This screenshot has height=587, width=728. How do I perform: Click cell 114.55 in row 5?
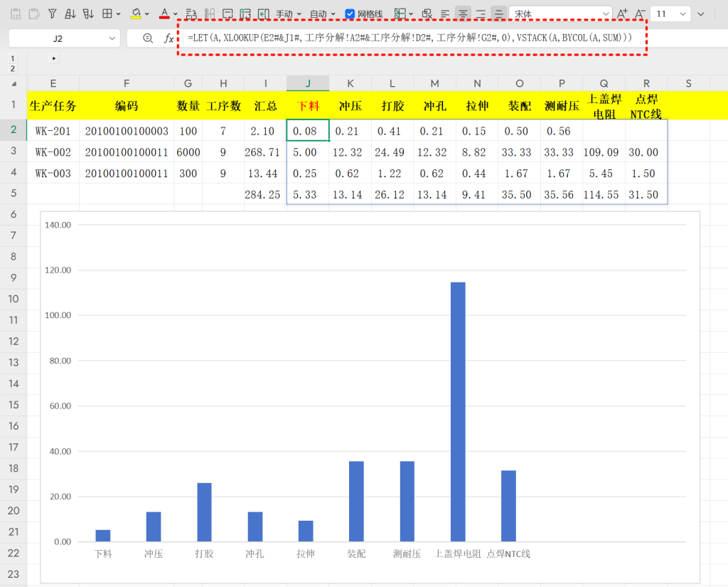pyautogui.click(x=604, y=195)
